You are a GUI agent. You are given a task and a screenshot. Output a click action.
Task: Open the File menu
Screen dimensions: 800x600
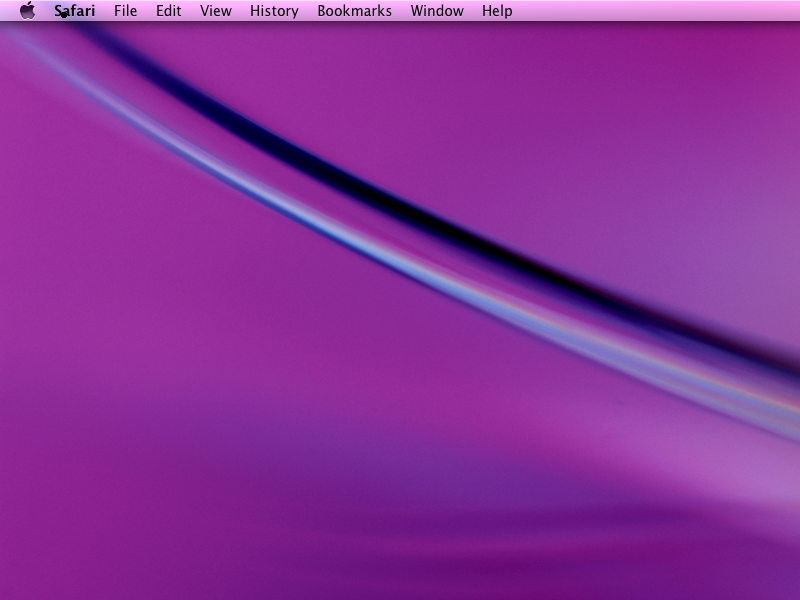tap(126, 11)
